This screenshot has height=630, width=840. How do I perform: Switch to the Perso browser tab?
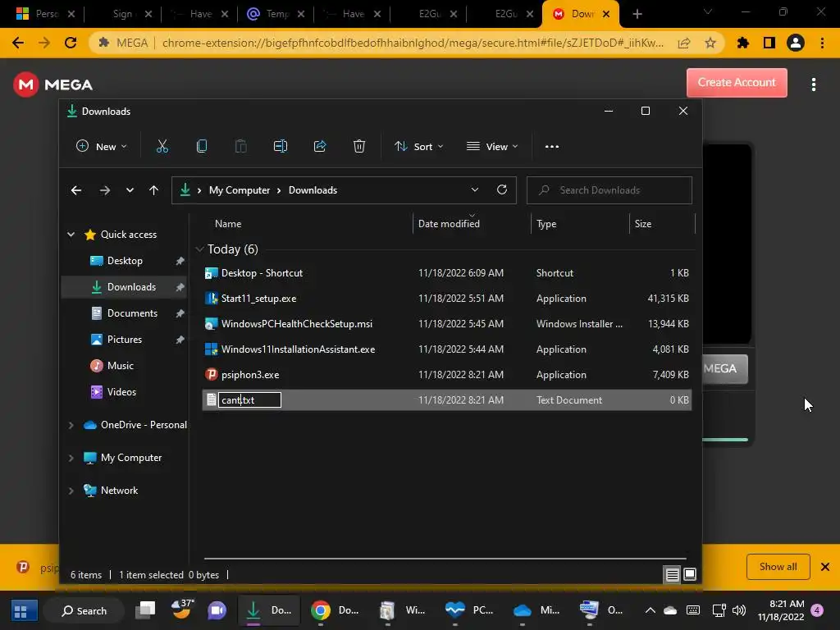point(46,14)
